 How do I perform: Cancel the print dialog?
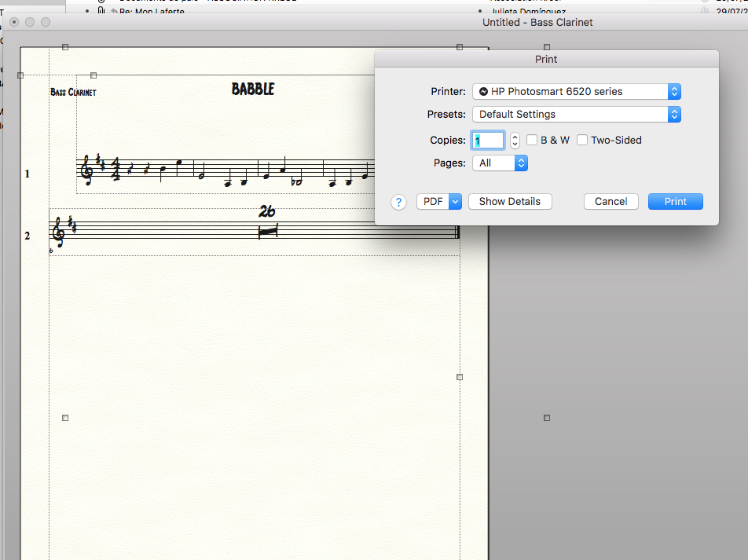(610, 202)
